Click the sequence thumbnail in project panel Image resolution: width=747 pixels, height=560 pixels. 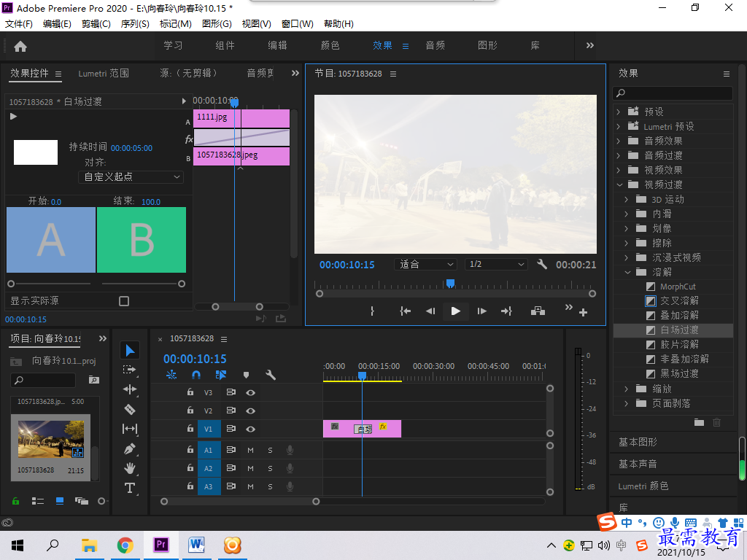pos(50,439)
